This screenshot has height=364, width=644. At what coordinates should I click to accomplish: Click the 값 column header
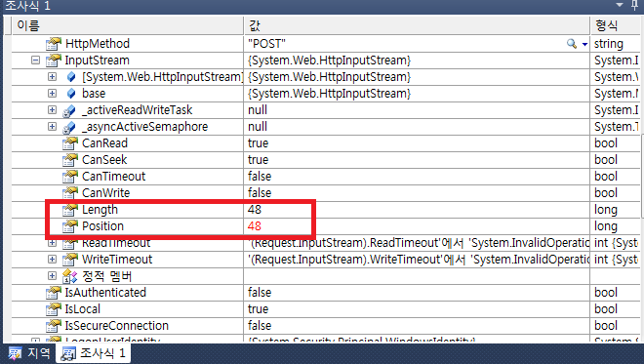(x=417, y=25)
